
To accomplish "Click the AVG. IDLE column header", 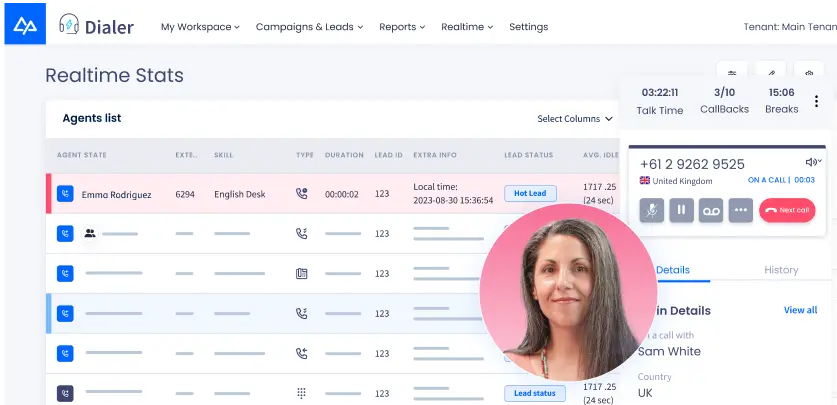I will [601, 155].
